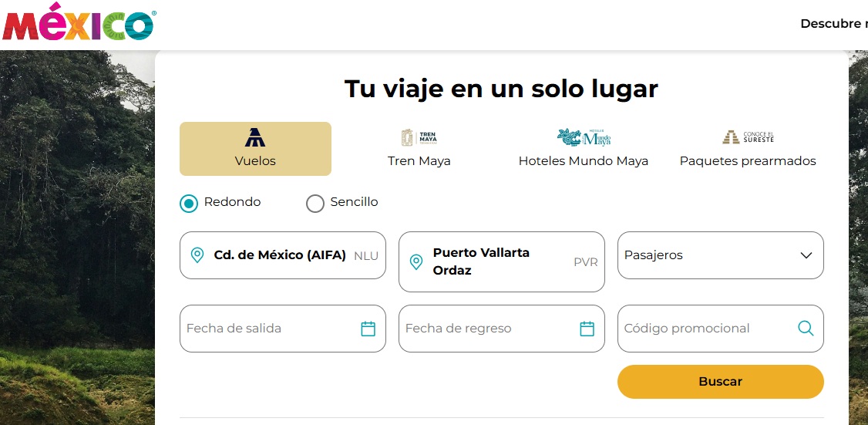Click the México logo
Image resolution: width=868 pixels, height=425 pixels.
[79, 22]
